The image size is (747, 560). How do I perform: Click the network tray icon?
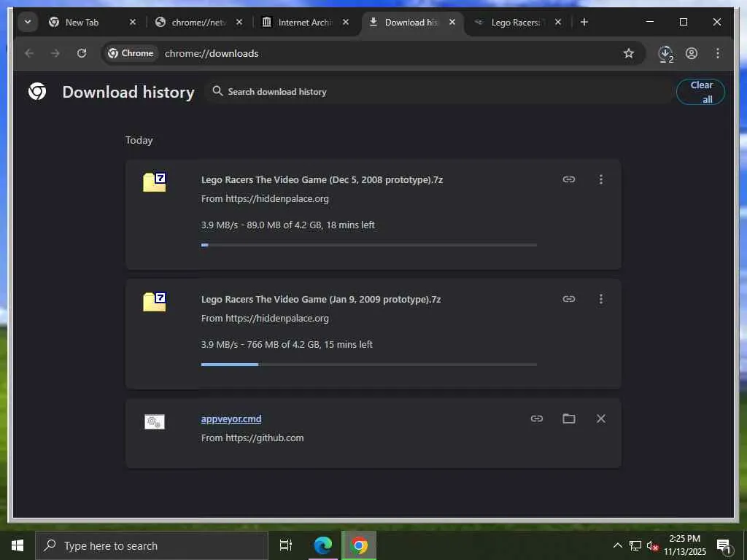coord(635,545)
